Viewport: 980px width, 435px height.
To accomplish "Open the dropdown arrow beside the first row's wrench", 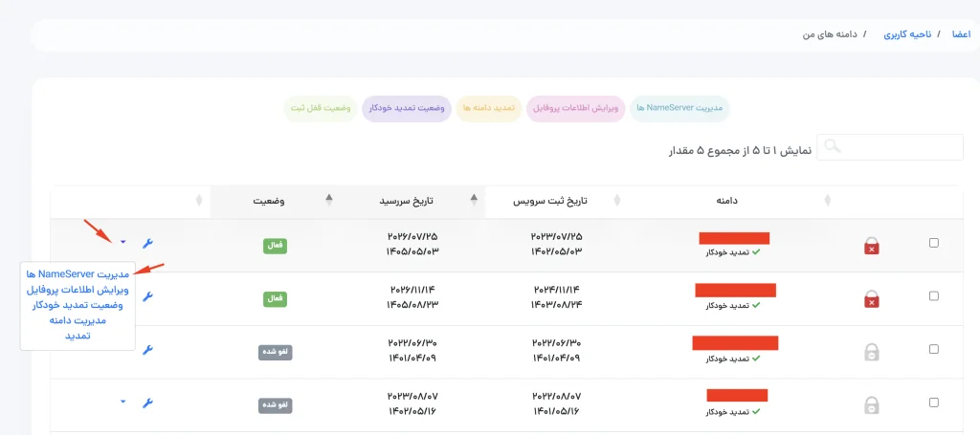I will tap(122, 243).
